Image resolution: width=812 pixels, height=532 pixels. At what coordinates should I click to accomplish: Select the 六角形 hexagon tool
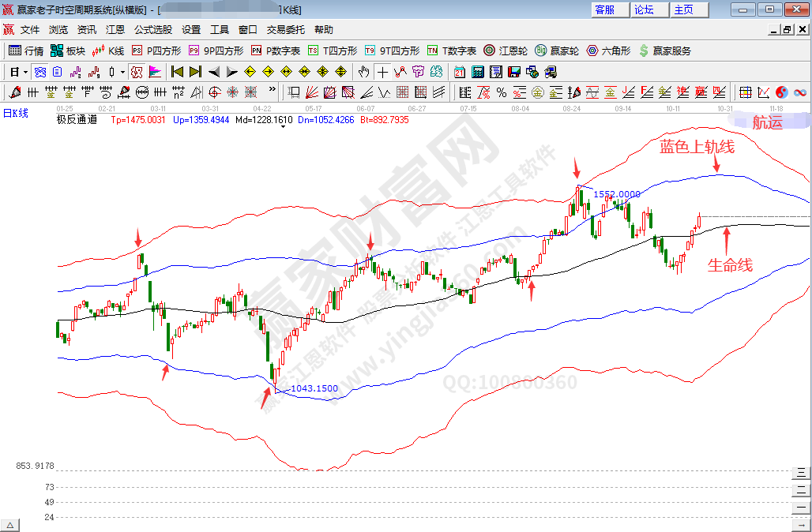pos(608,51)
